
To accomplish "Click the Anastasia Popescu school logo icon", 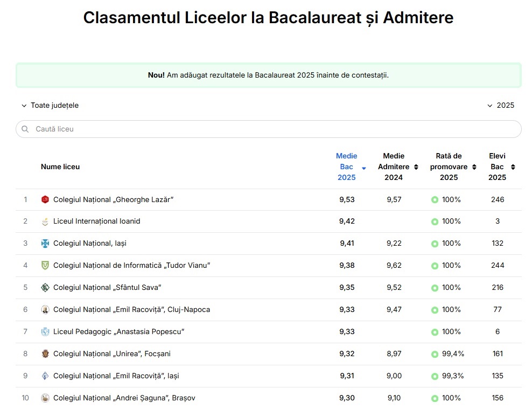I will (45, 332).
